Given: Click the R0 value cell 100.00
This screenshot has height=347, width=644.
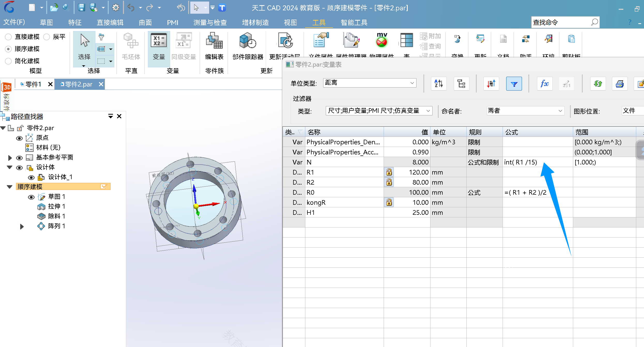Looking at the screenshot, I should click(407, 192).
